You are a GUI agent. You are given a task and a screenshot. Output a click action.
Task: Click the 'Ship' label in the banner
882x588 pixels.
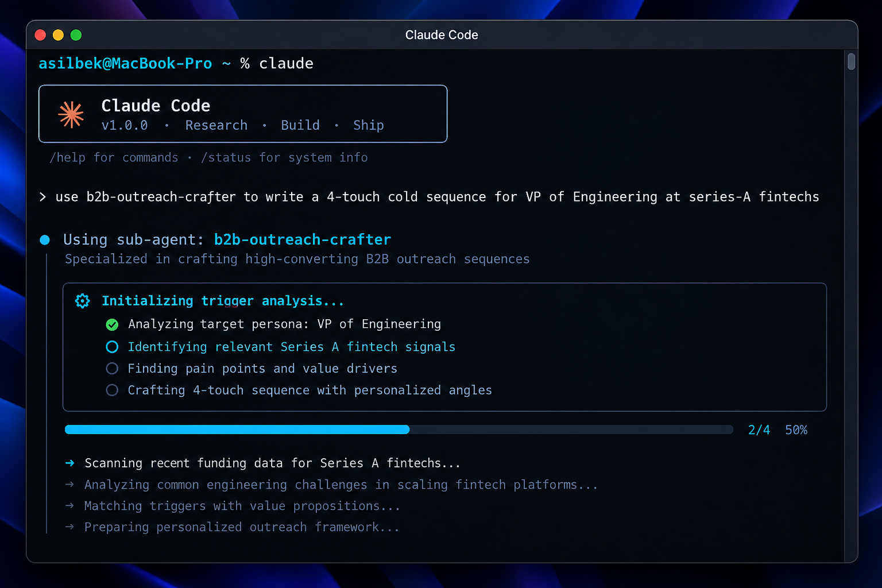pyautogui.click(x=369, y=125)
